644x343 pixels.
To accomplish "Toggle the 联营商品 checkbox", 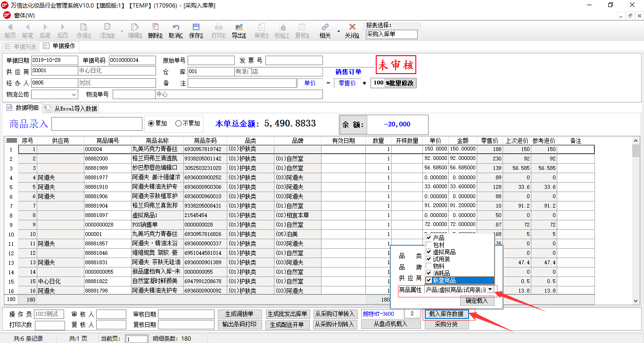I will [x=429, y=280].
